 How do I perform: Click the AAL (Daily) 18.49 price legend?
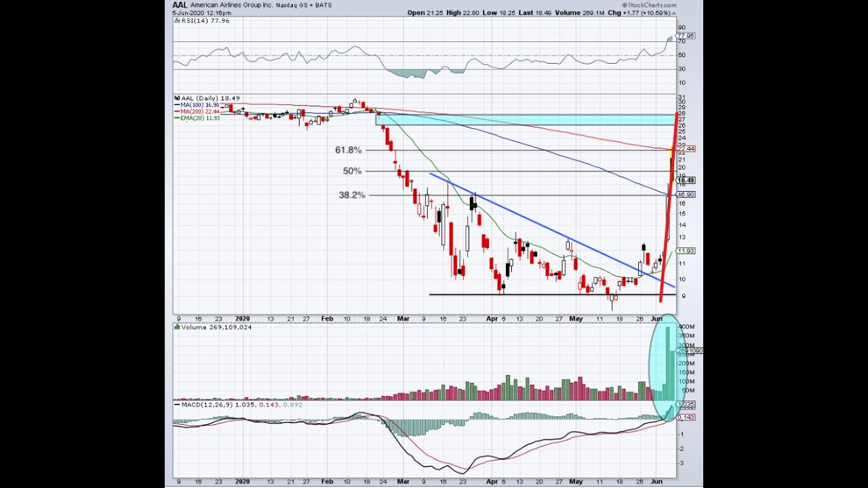[x=208, y=98]
